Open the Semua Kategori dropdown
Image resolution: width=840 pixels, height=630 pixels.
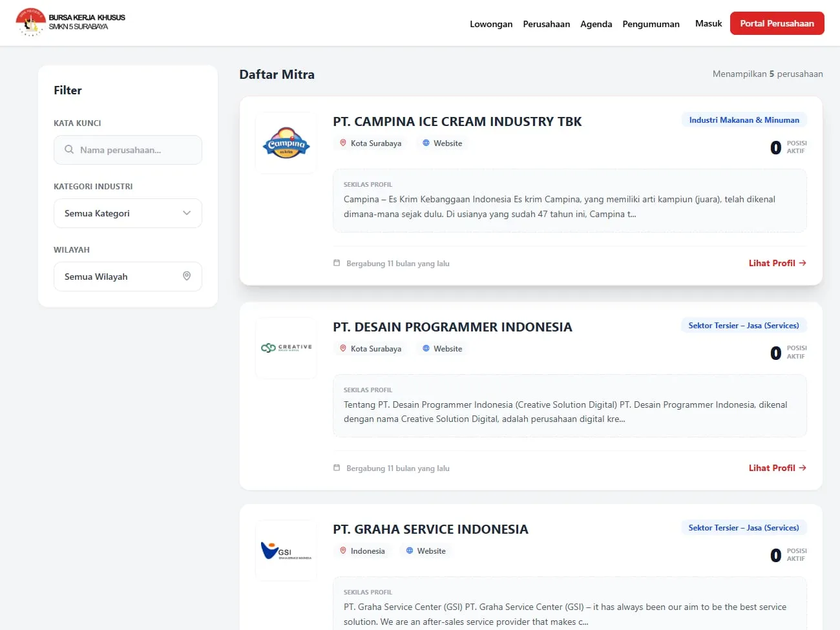tap(128, 213)
